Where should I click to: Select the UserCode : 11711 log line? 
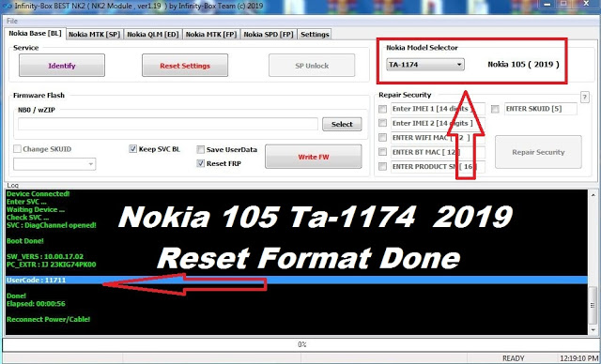297,281
